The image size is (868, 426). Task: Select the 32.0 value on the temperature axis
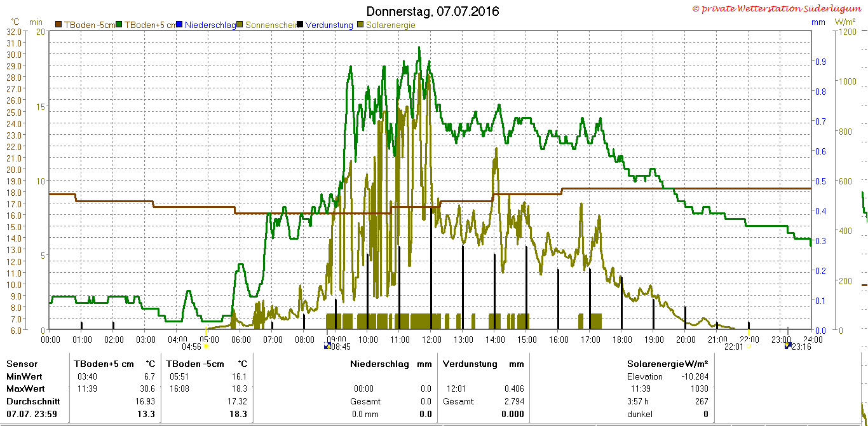[15, 31]
